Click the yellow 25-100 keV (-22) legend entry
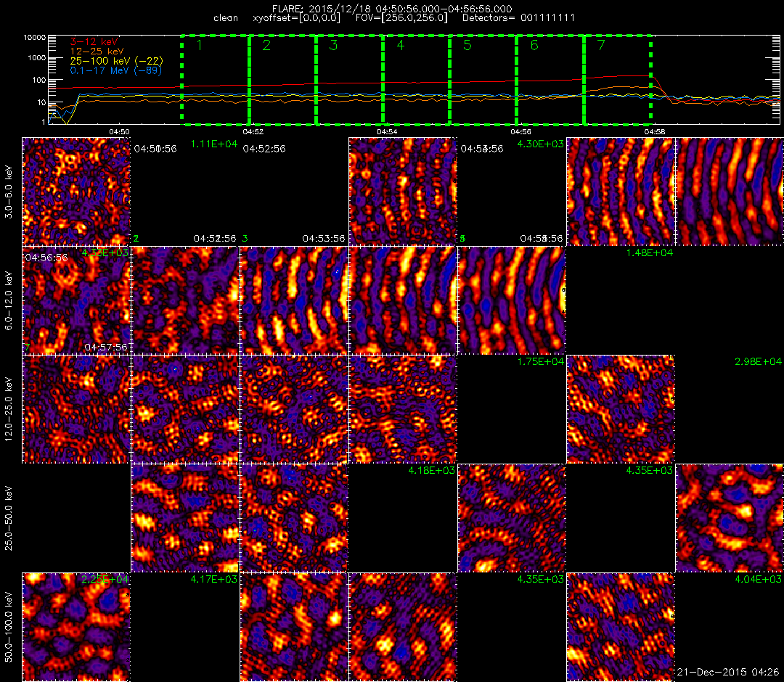 pos(116,61)
